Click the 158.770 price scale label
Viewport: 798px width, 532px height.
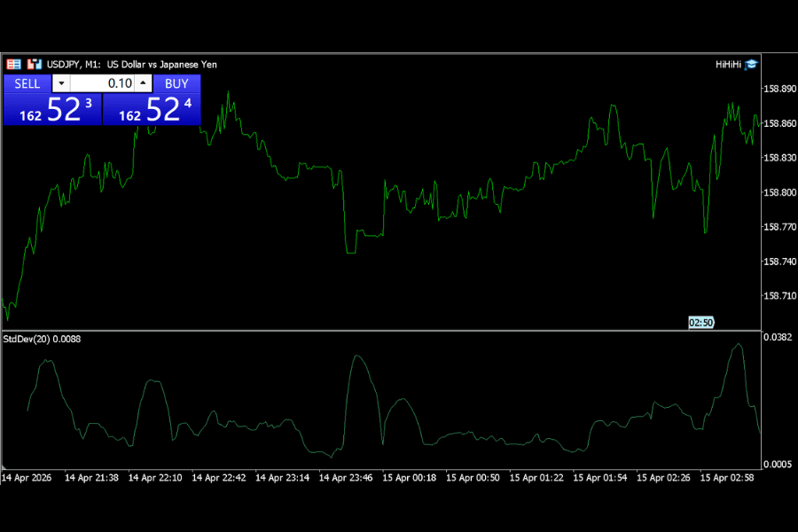tap(780, 227)
